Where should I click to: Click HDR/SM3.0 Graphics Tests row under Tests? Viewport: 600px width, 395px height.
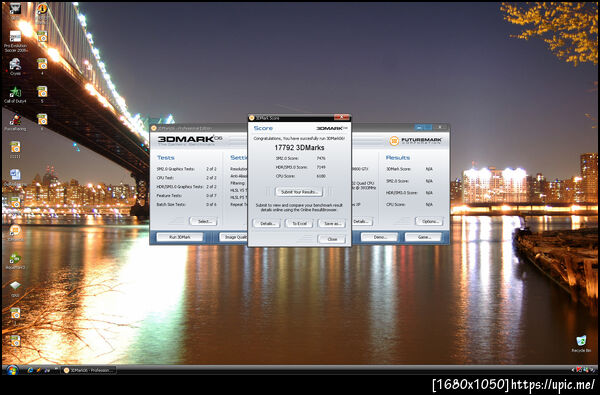[186, 187]
